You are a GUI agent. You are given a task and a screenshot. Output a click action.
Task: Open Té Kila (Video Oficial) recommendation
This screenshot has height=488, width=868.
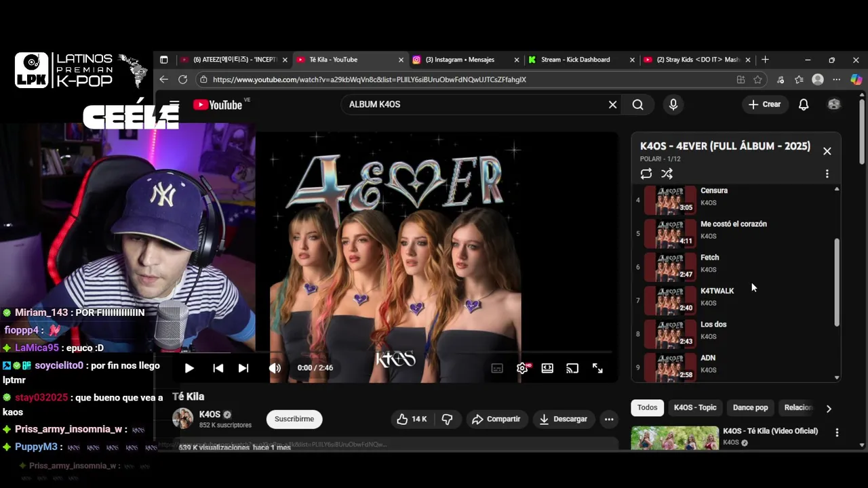(x=770, y=431)
